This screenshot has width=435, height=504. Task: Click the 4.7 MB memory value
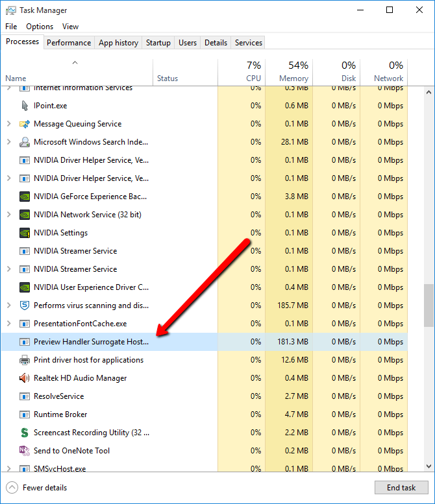(296, 414)
